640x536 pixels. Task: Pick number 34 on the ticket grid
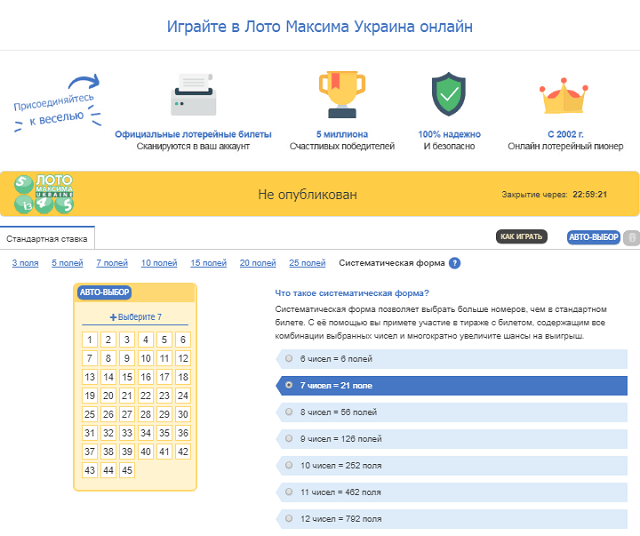pos(146,433)
